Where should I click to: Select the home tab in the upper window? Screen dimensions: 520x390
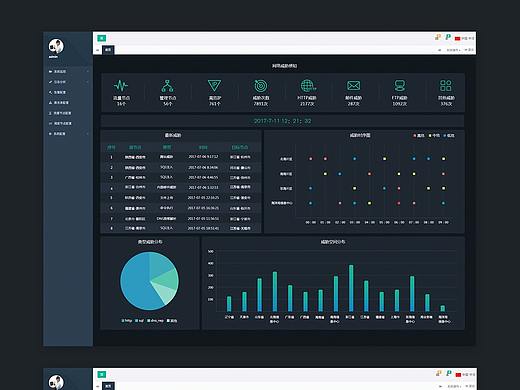point(108,50)
